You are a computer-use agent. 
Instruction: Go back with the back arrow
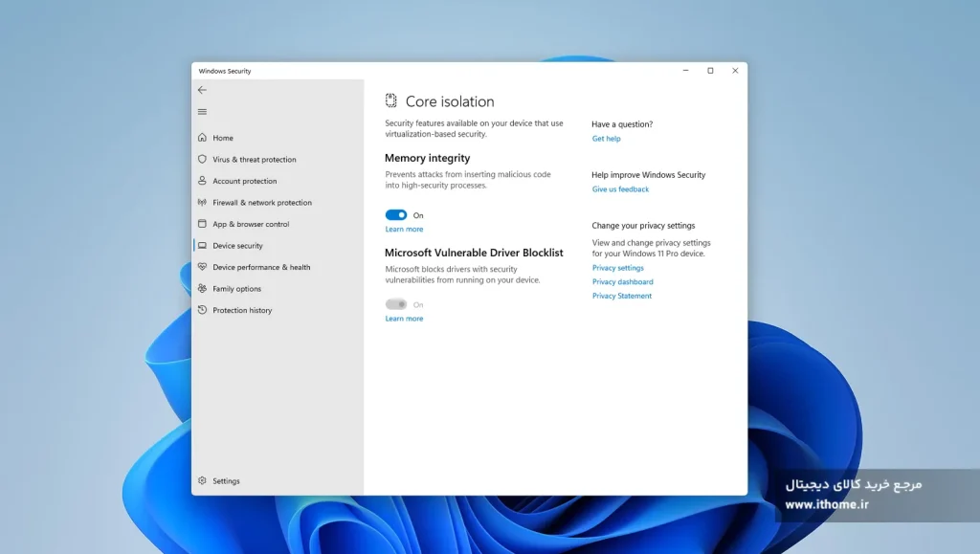pyautogui.click(x=202, y=90)
